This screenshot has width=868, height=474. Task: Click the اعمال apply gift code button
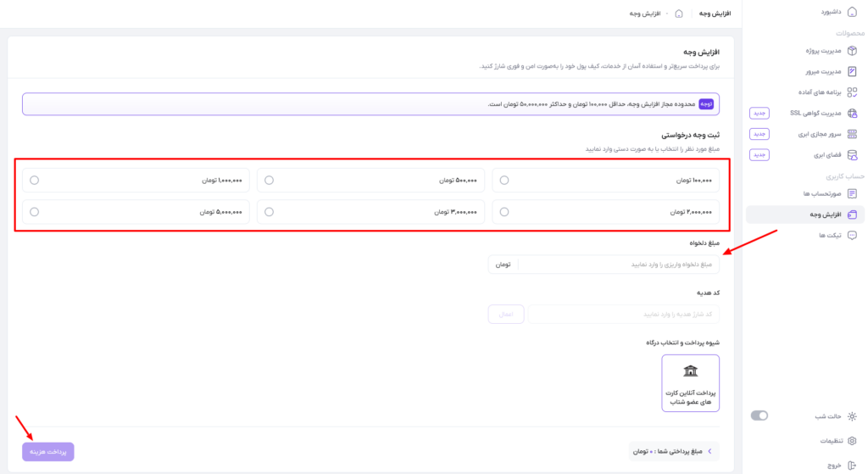506,314
